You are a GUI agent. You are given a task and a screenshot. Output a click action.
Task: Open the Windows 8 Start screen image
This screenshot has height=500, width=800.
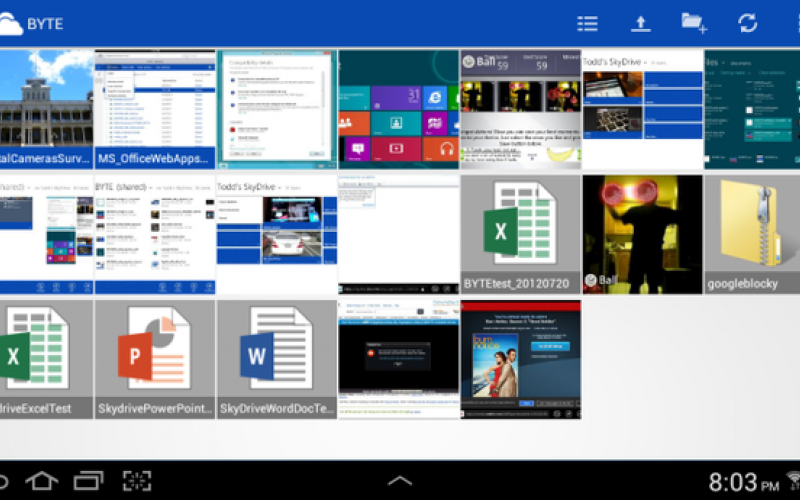click(398, 108)
